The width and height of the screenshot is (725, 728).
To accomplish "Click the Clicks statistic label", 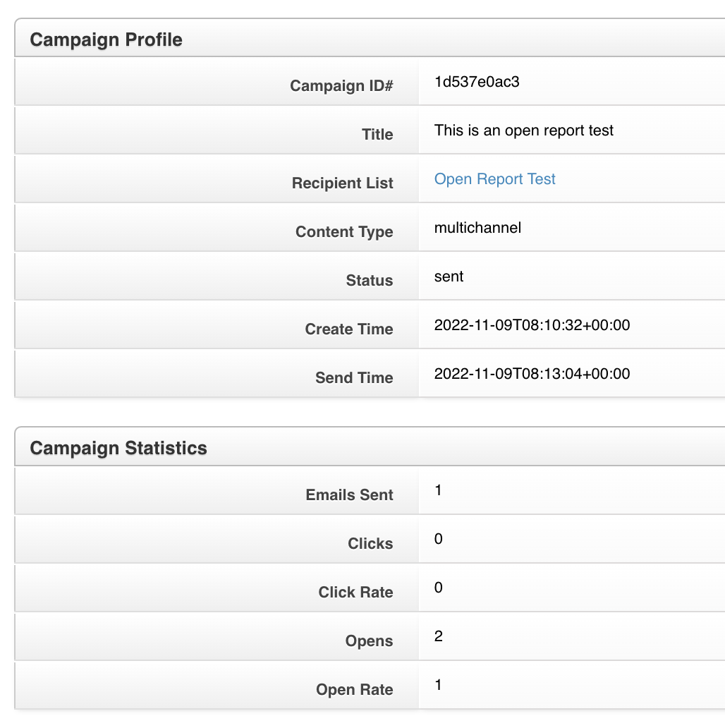I will tap(371, 544).
